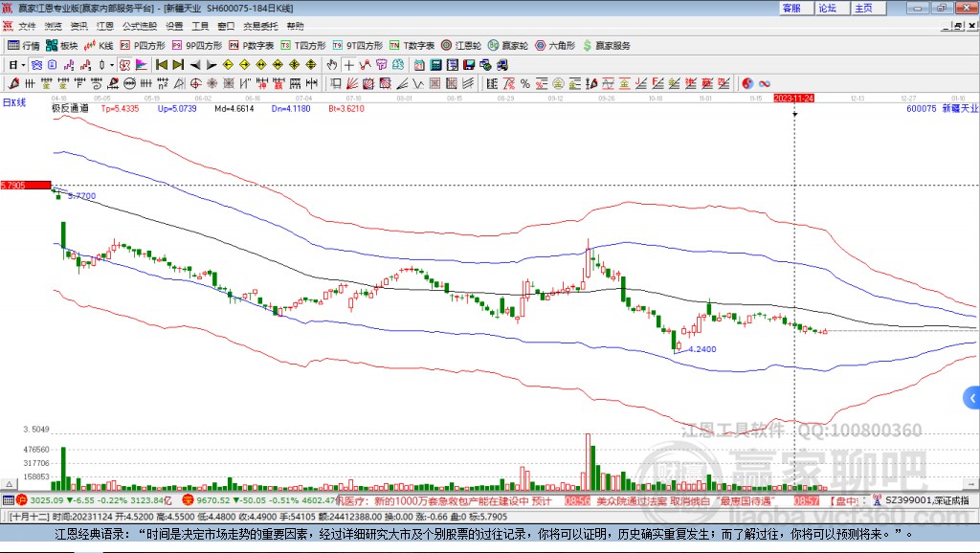Open the 交易委托 menu
Image resolution: width=980 pixels, height=553 pixels.
[x=259, y=26]
